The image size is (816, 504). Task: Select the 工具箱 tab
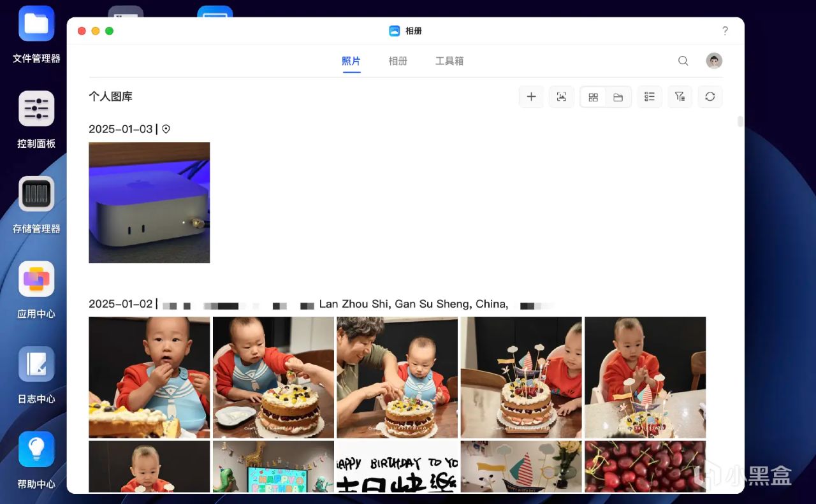pyautogui.click(x=449, y=61)
